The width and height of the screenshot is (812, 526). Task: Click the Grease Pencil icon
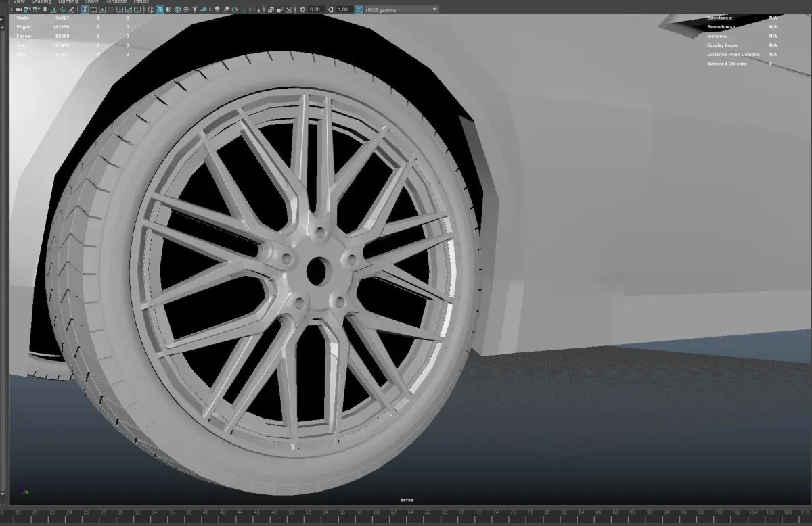70,9
